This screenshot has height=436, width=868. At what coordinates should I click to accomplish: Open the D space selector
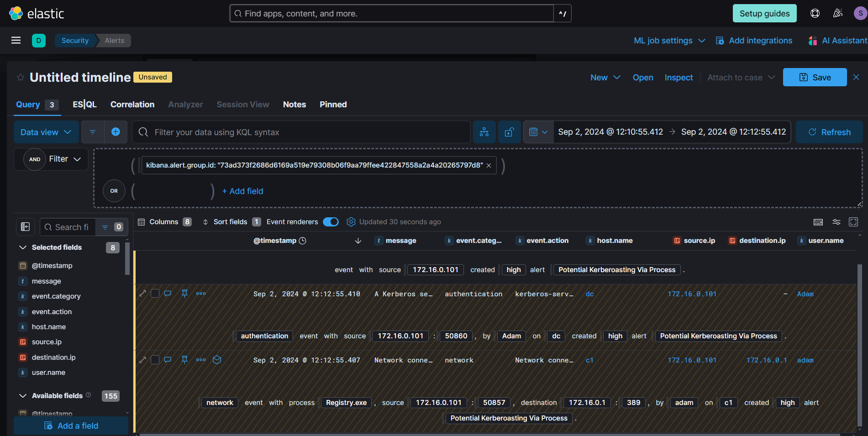[39, 41]
